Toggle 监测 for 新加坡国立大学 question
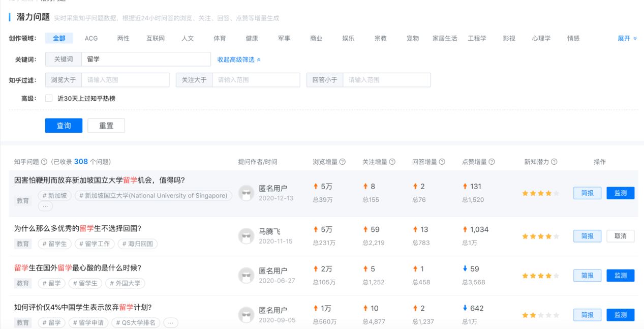644x329 pixels. point(620,193)
